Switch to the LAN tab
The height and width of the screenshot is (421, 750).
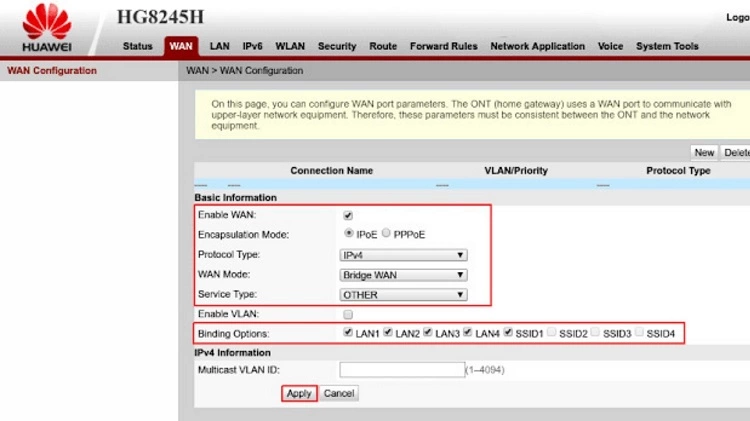click(x=220, y=46)
